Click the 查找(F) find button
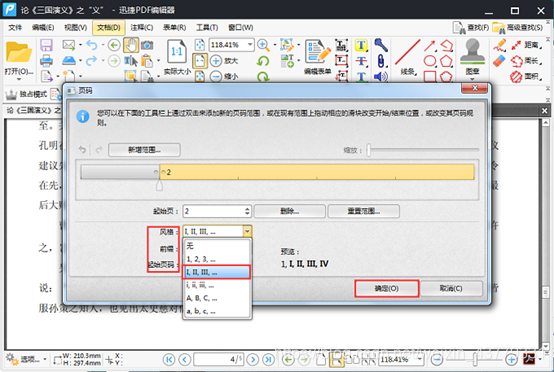Viewport: 554px width, 372px height. pyautogui.click(x=471, y=28)
